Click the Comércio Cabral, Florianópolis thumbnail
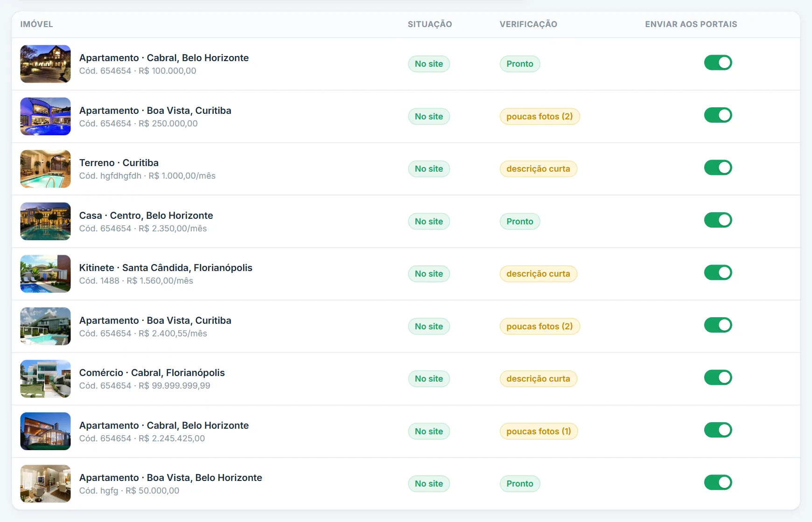This screenshot has width=812, height=522. [x=45, y=379]
